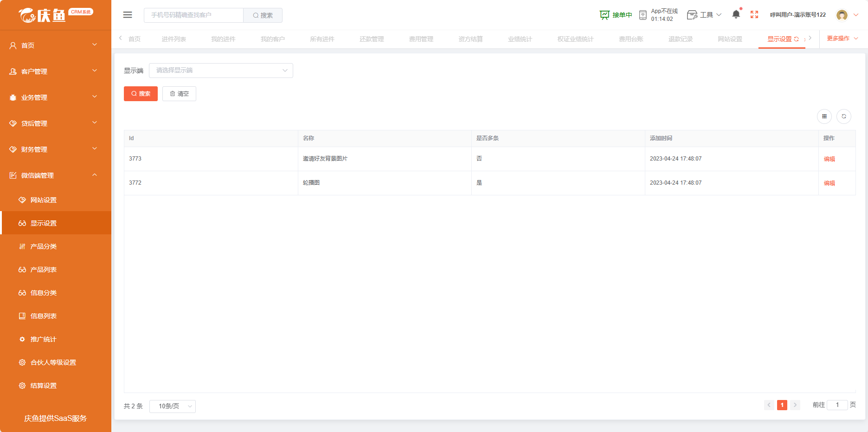
Task: Focus the 前往 page number field
Action: [837, 405]
